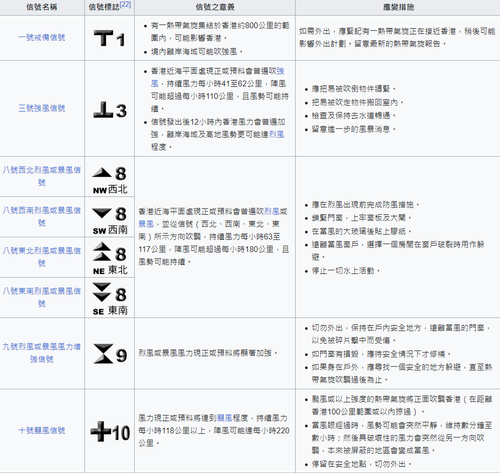The height and width of the screenshot is (473, 500).
Task: Open the 九號烈風或暴風風力增強信號 link
Action: point(42,353)
